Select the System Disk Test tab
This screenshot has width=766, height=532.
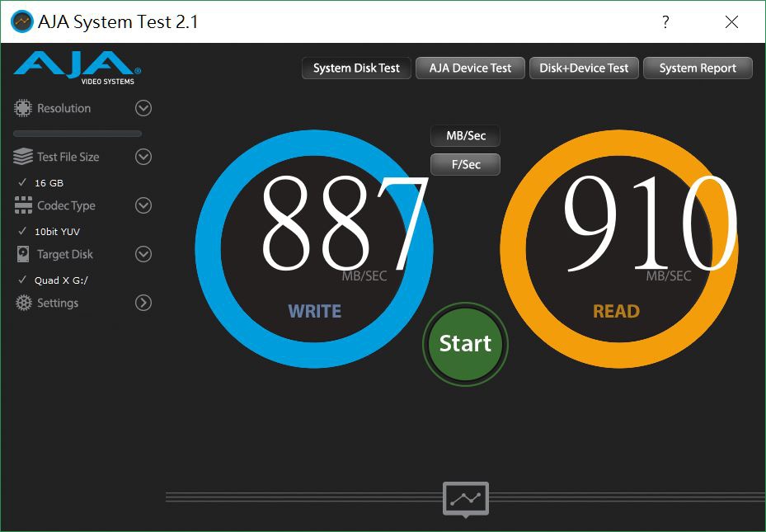click(x=356, y=68)
